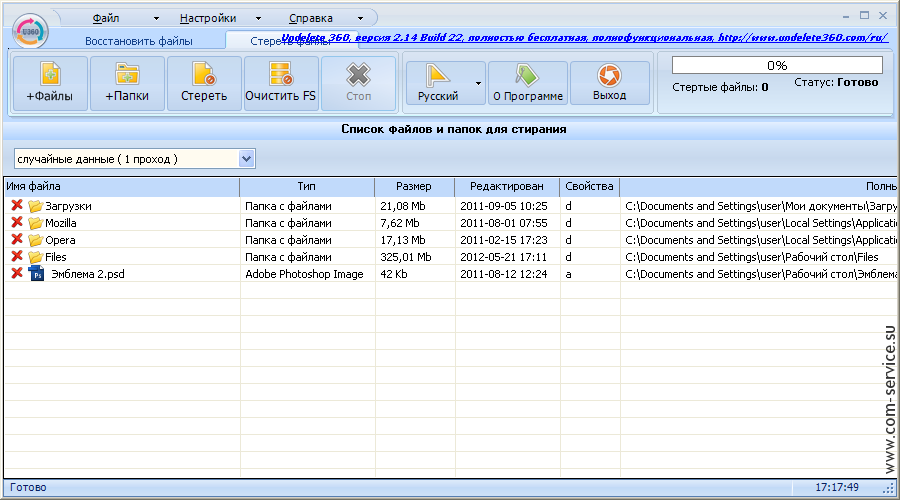Click the Стоп button
Image resolution: width=900 pixels, height=500 pixels.
point(358,83)
